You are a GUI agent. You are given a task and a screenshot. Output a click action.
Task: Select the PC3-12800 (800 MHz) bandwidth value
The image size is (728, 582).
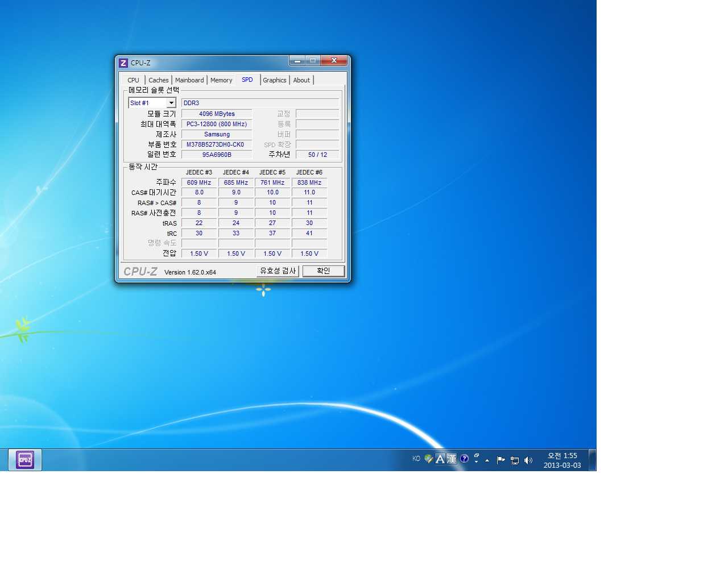pyautogui.click(x=217, y=124)
